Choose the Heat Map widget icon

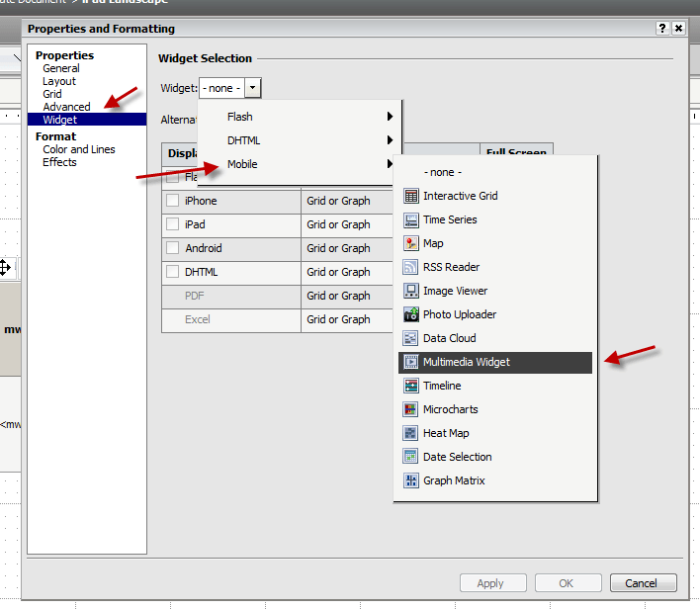click(x=411, y=433)
